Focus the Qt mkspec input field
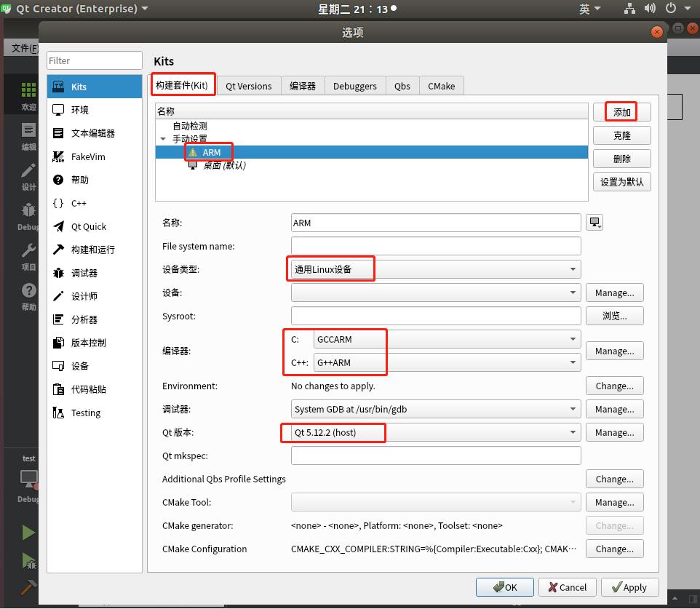 pos(436,455)
